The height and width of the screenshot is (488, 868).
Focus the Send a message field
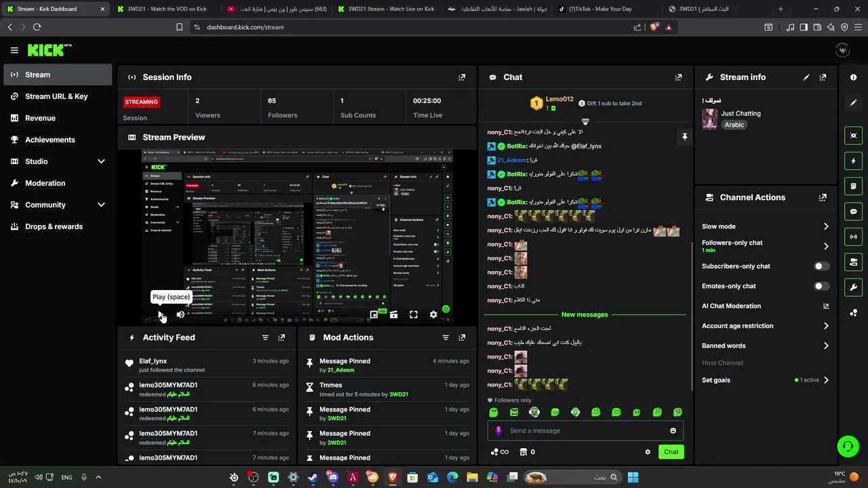pos(585,430)
